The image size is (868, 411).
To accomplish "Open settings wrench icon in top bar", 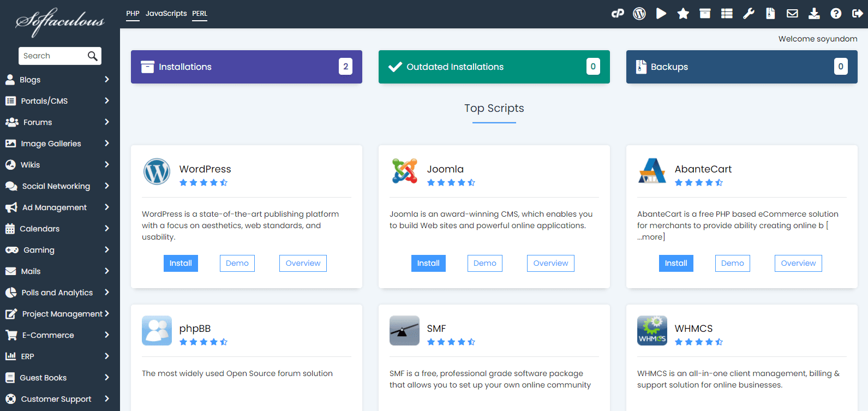I will 749,14.
